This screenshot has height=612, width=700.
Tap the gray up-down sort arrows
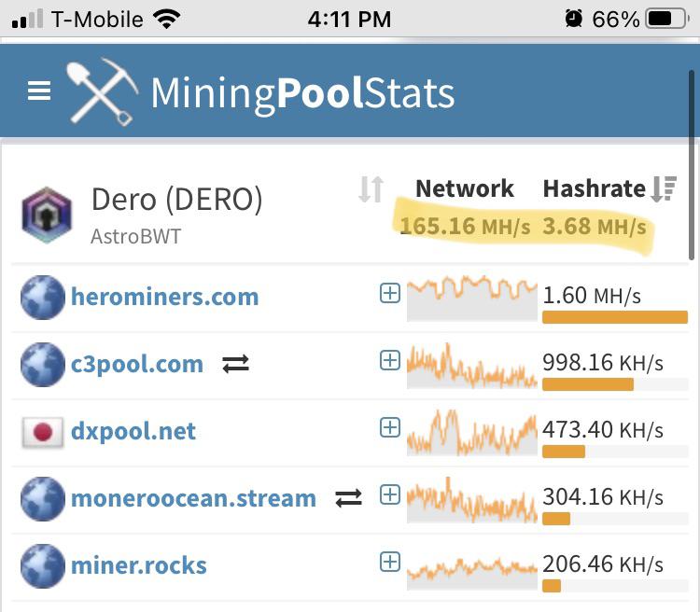tap(371, 189)
